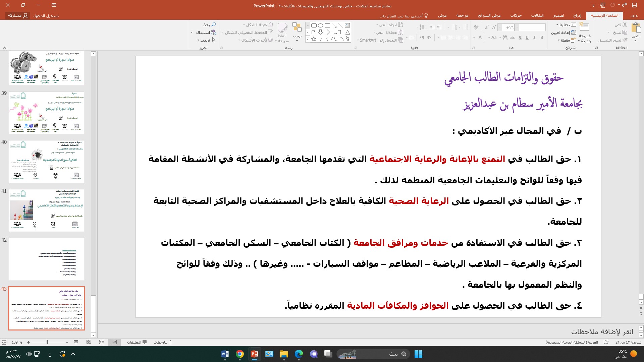
Task: Open the font size +16 dropdown
Action: (x=500, y=27)
